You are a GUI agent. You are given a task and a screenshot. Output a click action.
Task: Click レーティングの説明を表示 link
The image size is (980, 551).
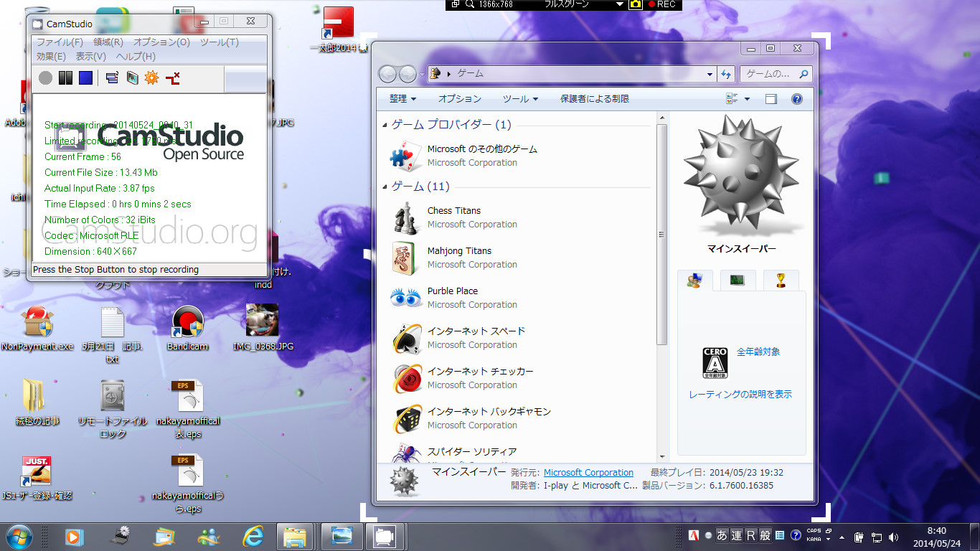[x=740, y=395]
